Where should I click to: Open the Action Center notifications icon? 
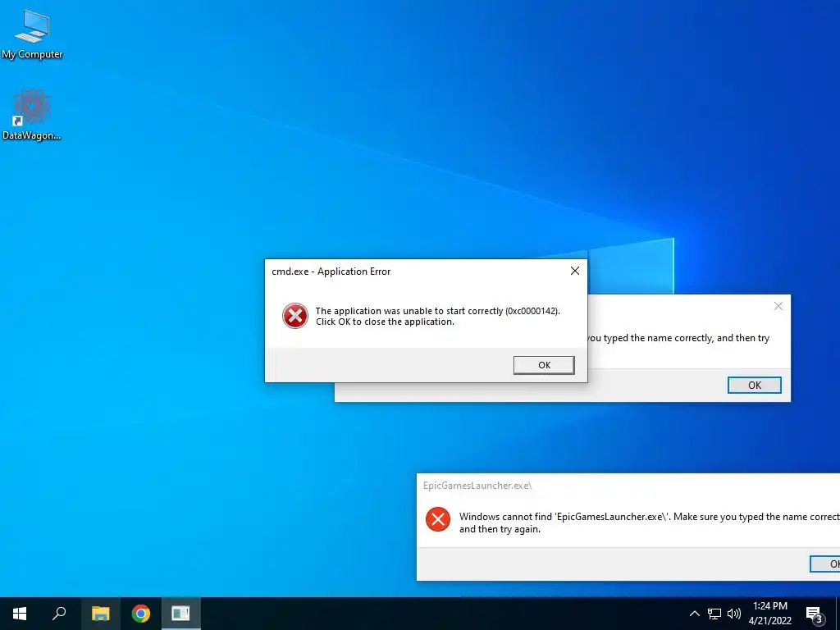[x=814, y=614]
